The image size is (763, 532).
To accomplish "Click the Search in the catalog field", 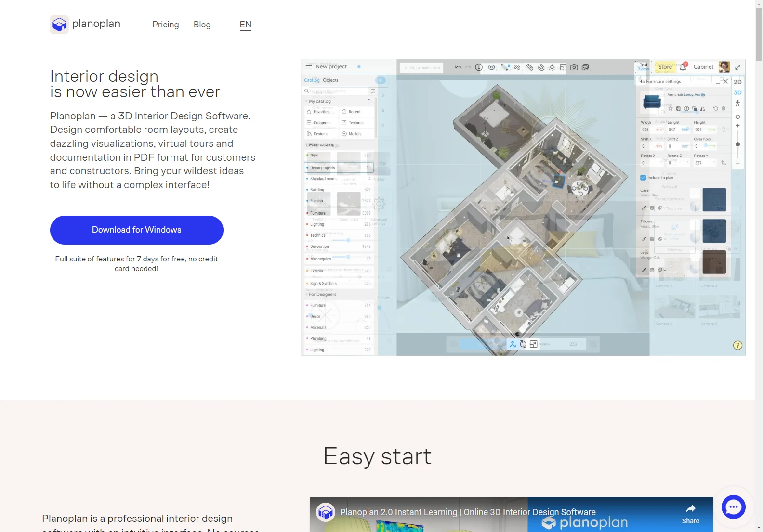I will point(336,91).
